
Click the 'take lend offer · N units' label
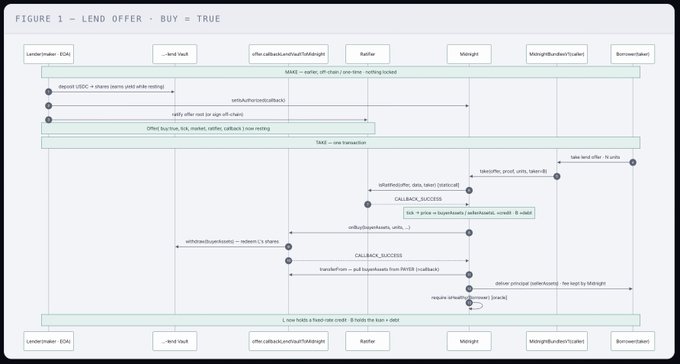click(595, 157)
